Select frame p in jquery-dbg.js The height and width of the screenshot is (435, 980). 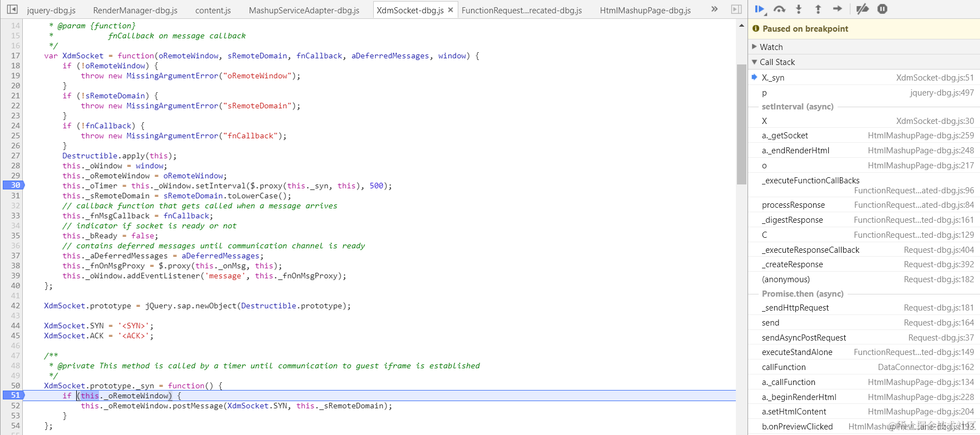pos(863,93)
